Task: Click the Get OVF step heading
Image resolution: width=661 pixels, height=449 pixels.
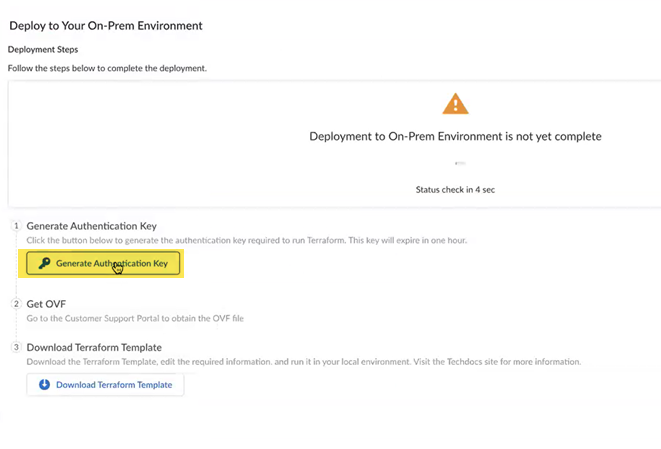Action: click(x=46, y=303)
